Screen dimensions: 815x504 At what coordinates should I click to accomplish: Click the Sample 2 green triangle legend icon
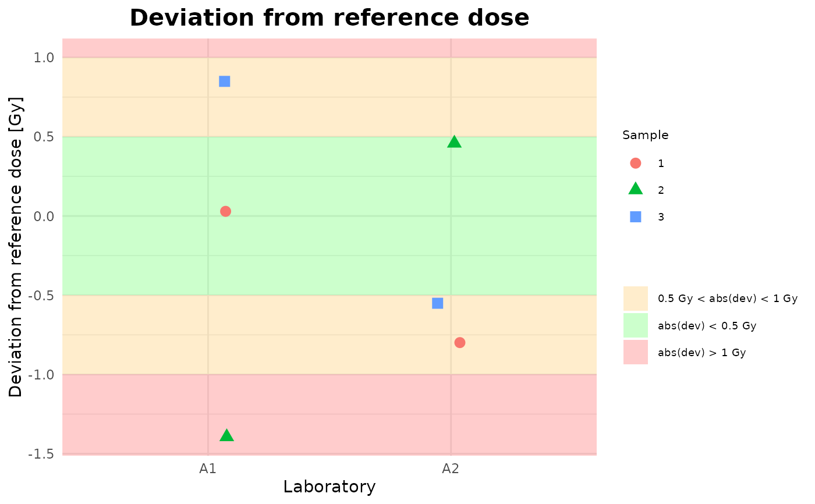coord(636,189)
